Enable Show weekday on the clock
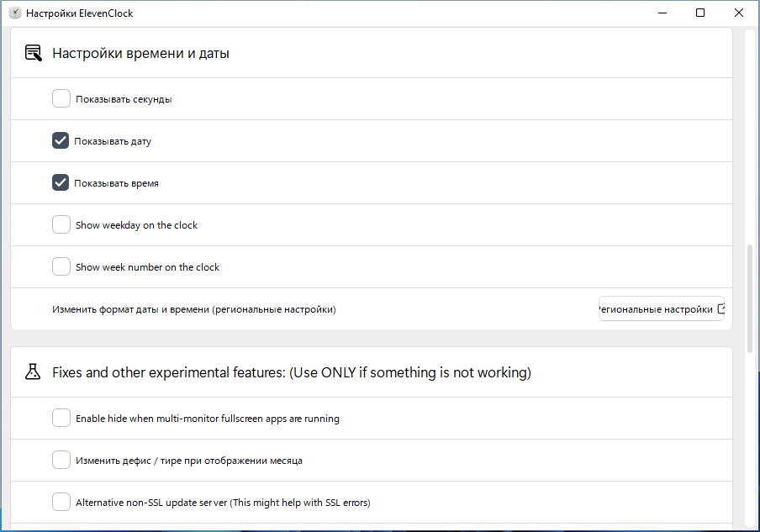 pos(61,224)
